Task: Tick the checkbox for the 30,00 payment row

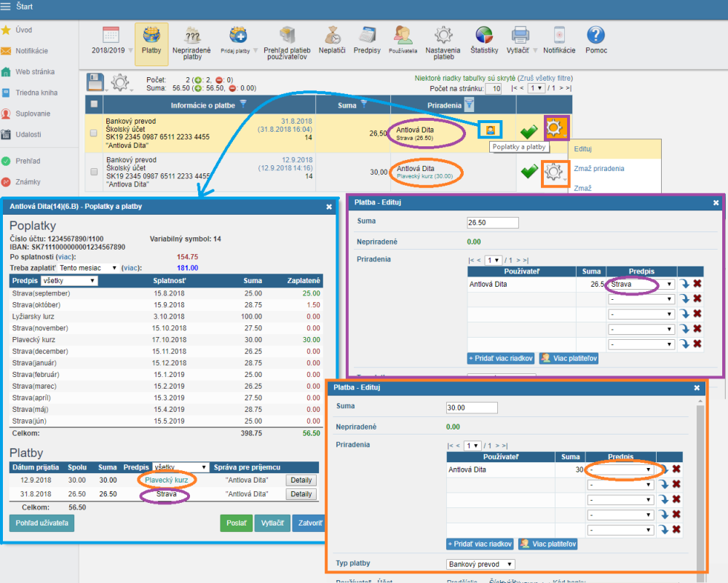Action: coord(93,172)
